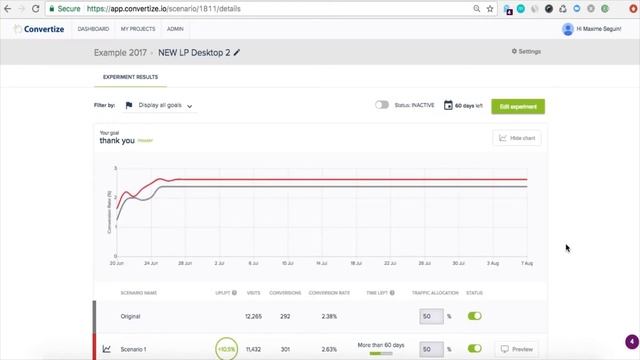Click the flag icon by filter

click(x=129, y=105)
